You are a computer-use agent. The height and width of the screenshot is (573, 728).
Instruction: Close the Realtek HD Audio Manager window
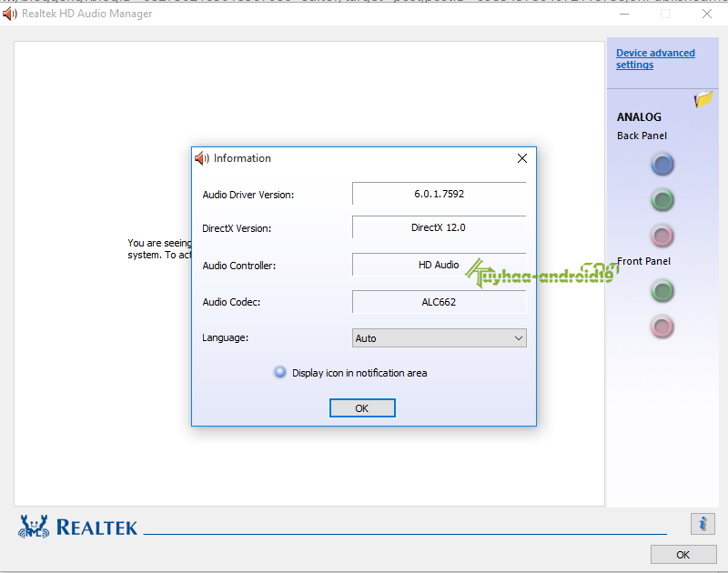click(707, 14)
